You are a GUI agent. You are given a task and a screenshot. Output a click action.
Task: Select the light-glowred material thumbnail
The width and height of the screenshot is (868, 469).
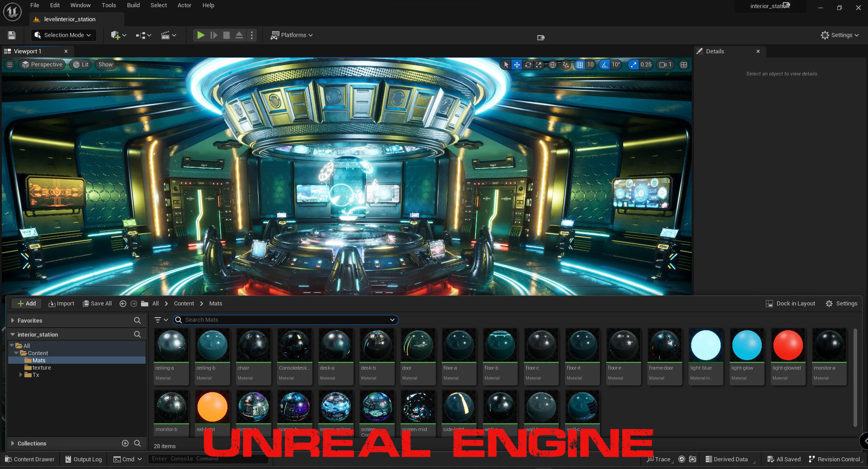[x=788, y=357]
